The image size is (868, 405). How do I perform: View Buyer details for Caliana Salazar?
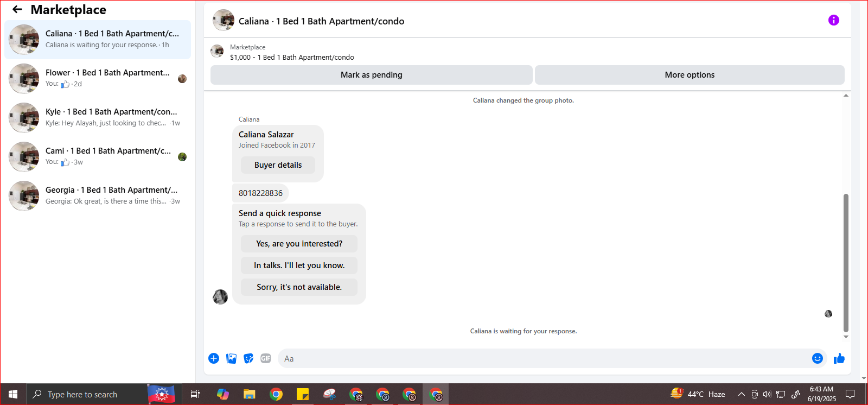click(x=278, y=165)
